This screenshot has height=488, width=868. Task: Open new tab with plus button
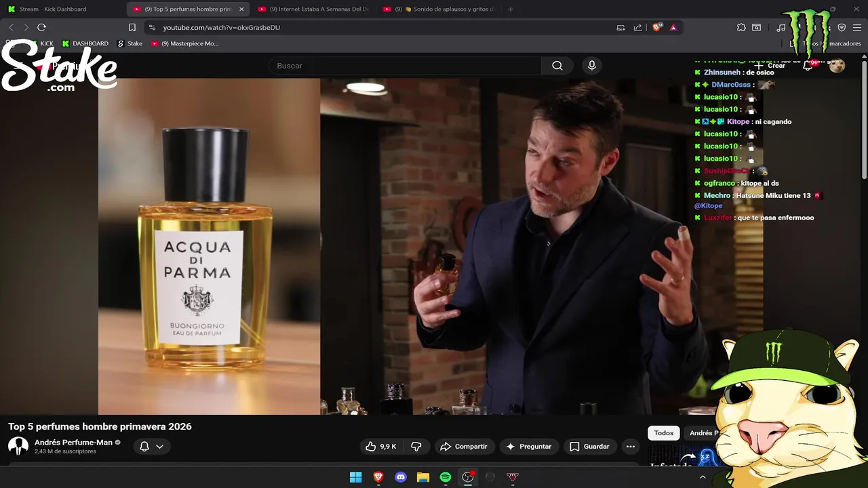pos(511,9)
